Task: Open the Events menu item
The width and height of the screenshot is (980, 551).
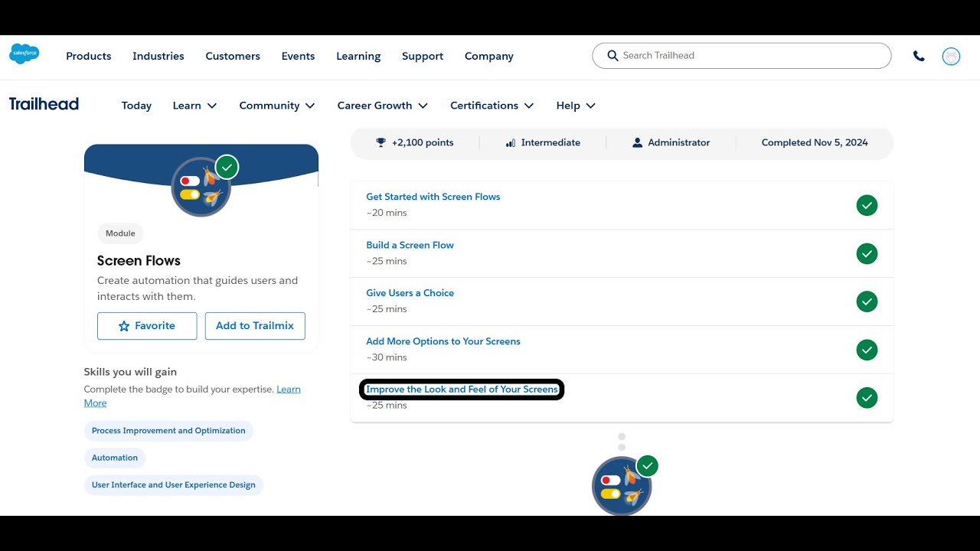Action: click(x=298, y=56)
